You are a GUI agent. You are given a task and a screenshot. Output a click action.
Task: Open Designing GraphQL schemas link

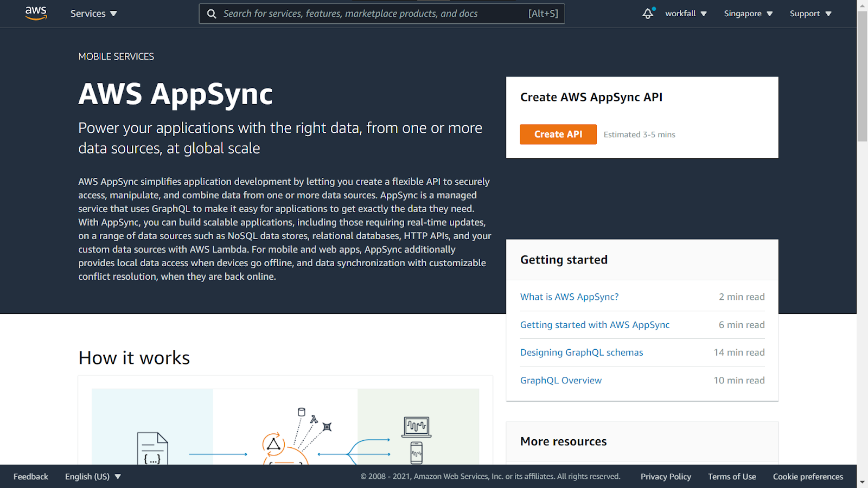click(x=582, y=352)
